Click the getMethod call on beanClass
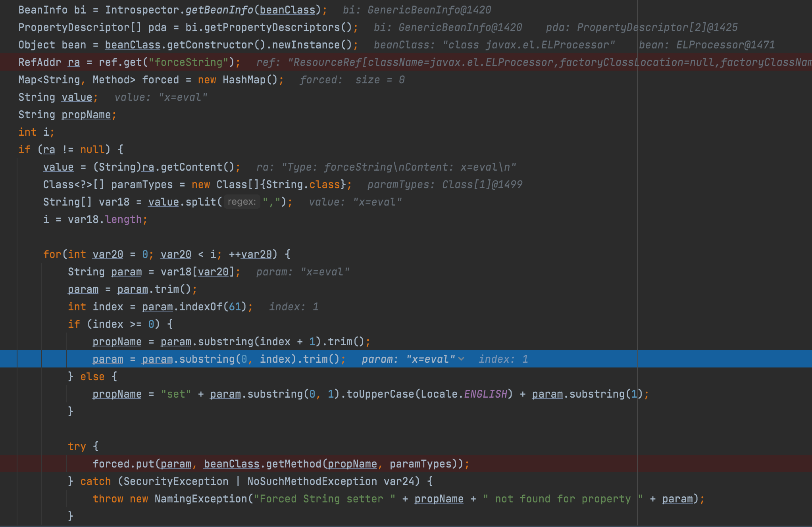The width and height of the screenshot is (812, 527). (x=293, y=464)
